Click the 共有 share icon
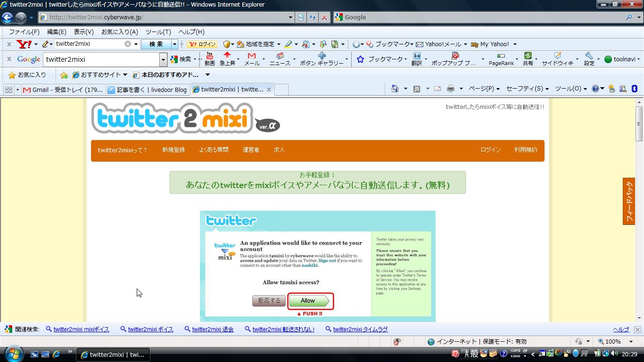 click(528, 59)
